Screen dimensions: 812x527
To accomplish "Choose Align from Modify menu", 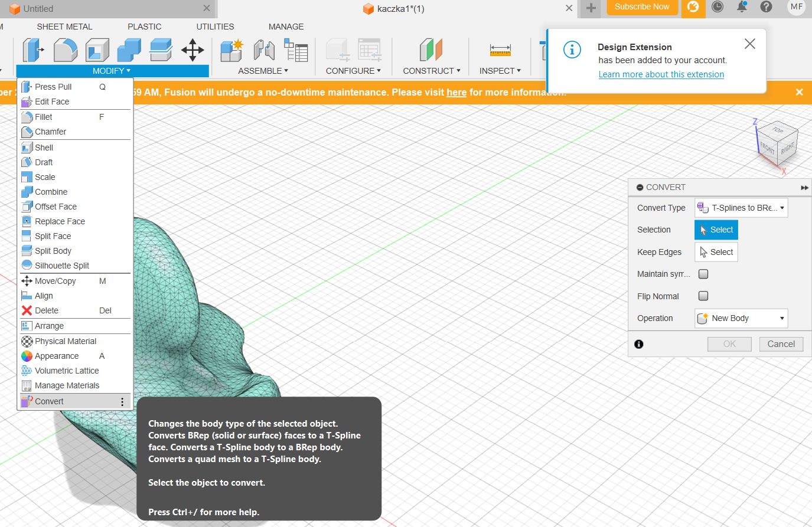I will pyautogui.click(x=75, y=296).
